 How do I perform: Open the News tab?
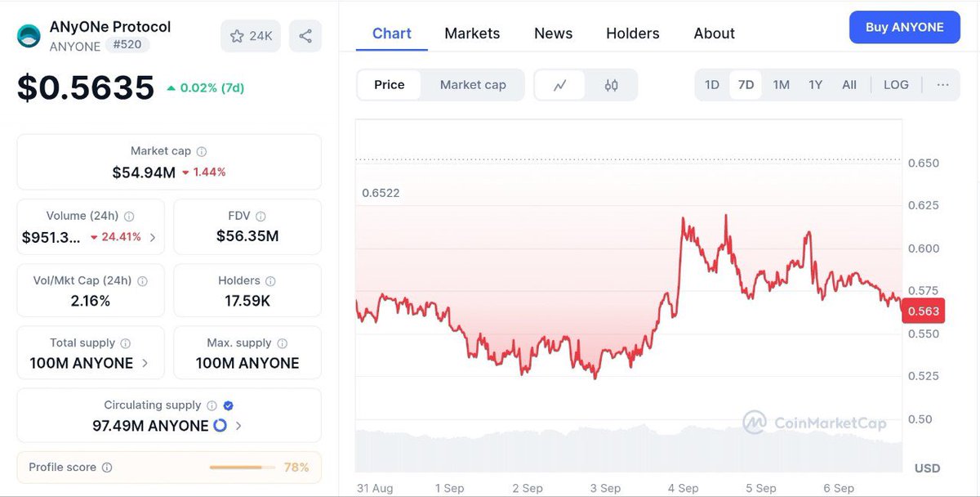click(x=553, y=34)
